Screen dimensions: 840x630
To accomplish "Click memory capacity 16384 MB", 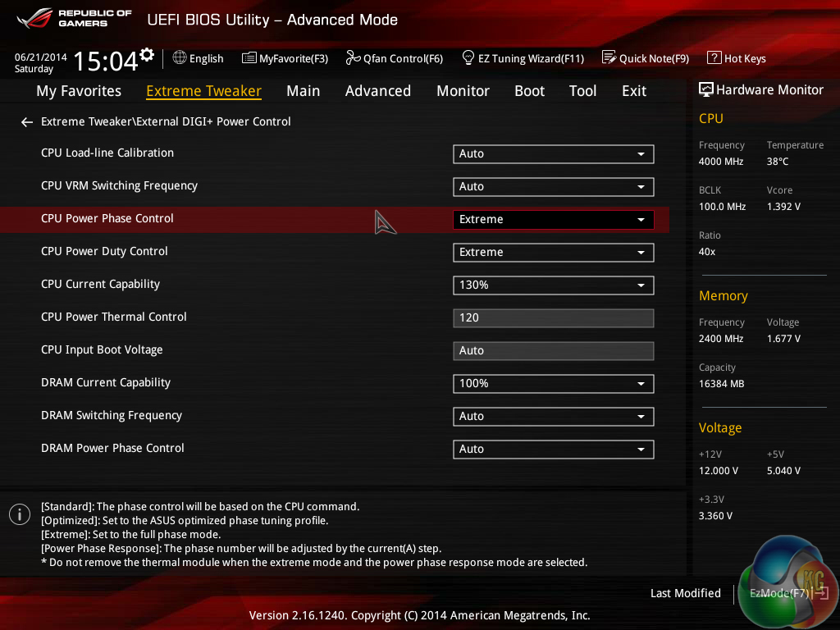I will point(721,384).
